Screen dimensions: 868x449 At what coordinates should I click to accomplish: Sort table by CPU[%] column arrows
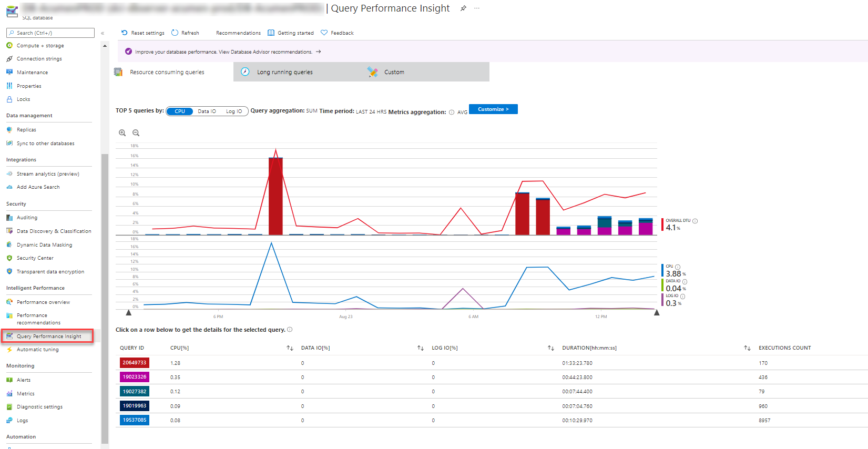290,348
